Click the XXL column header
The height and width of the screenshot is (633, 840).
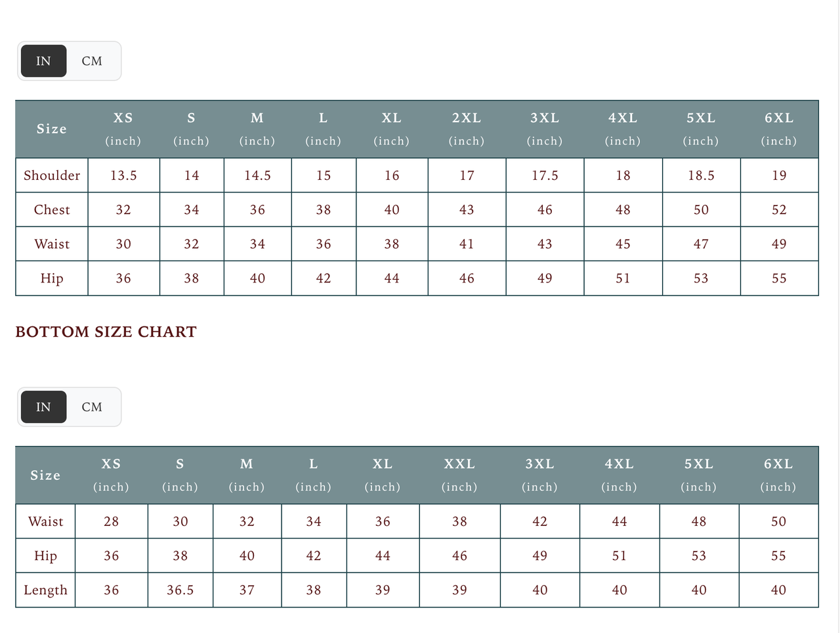pyautogui.click(x=459, y=464)
